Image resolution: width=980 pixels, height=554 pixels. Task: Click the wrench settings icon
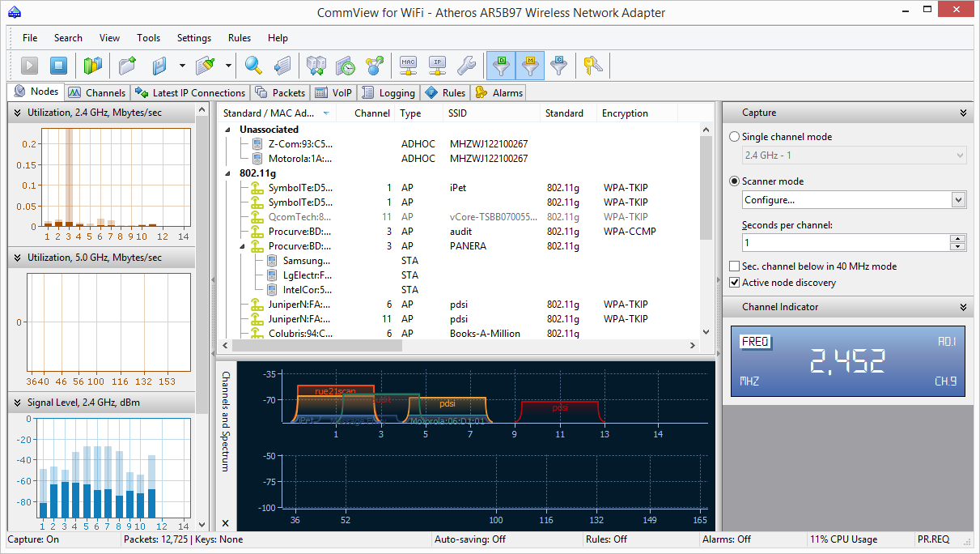point(466,66)
